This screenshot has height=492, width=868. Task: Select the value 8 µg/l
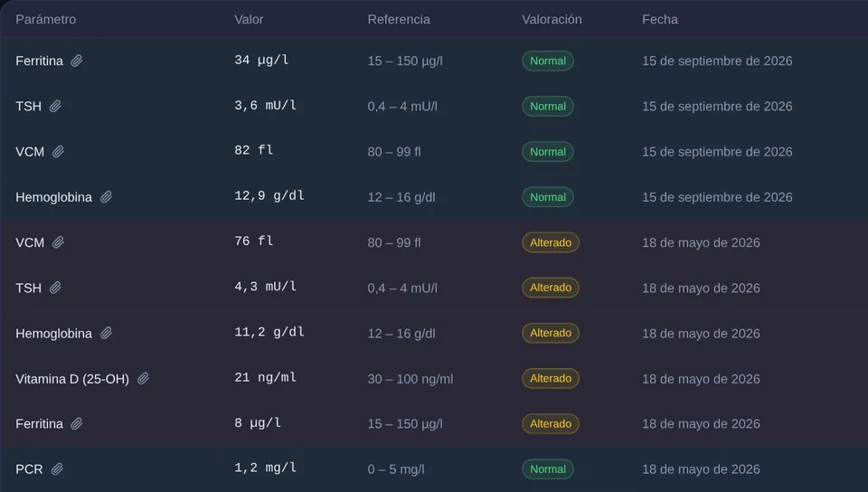click(258, 423)
